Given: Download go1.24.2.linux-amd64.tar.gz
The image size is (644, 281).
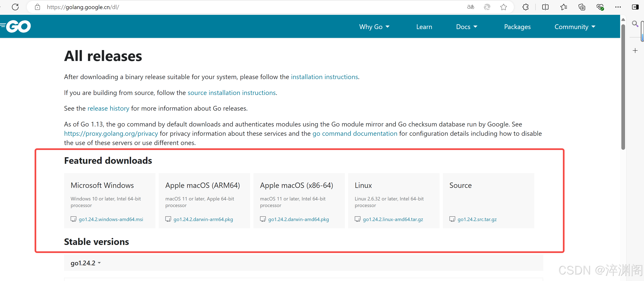Looking at the screenshot, I should coord(393,219).
